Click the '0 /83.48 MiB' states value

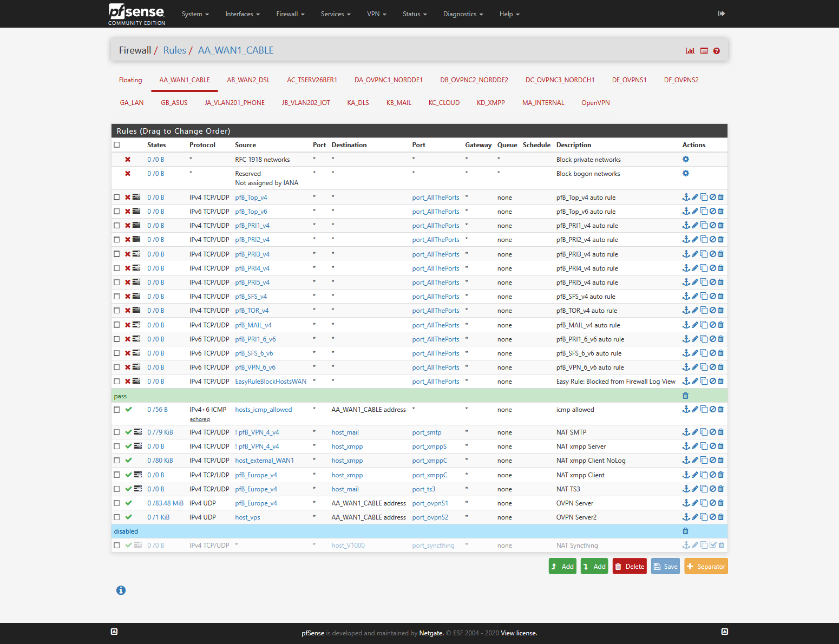[x=166, y=503]
